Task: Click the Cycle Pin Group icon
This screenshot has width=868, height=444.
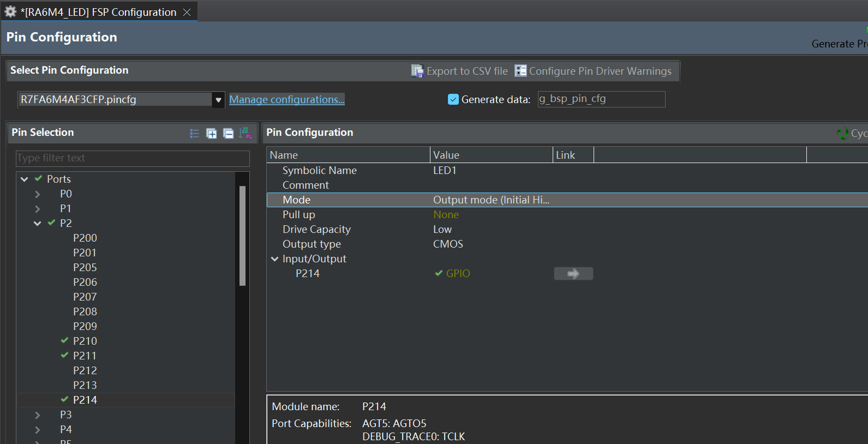Action: coord(843,133)
